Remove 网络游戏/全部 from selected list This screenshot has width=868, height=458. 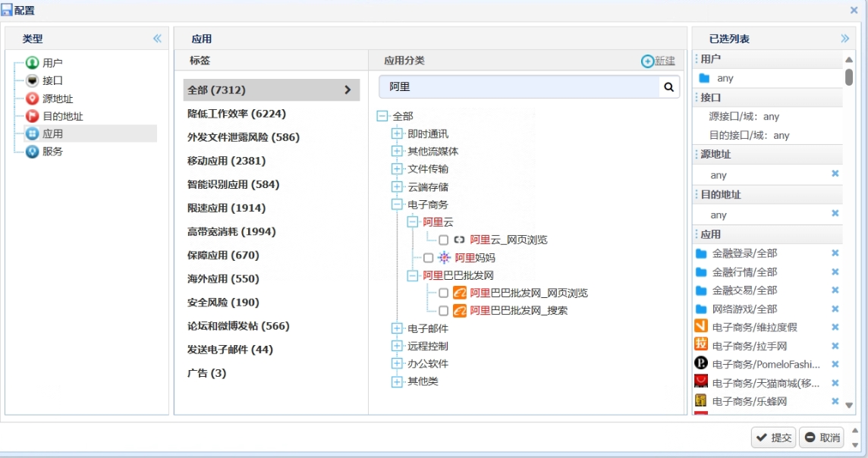coord(835,309)
